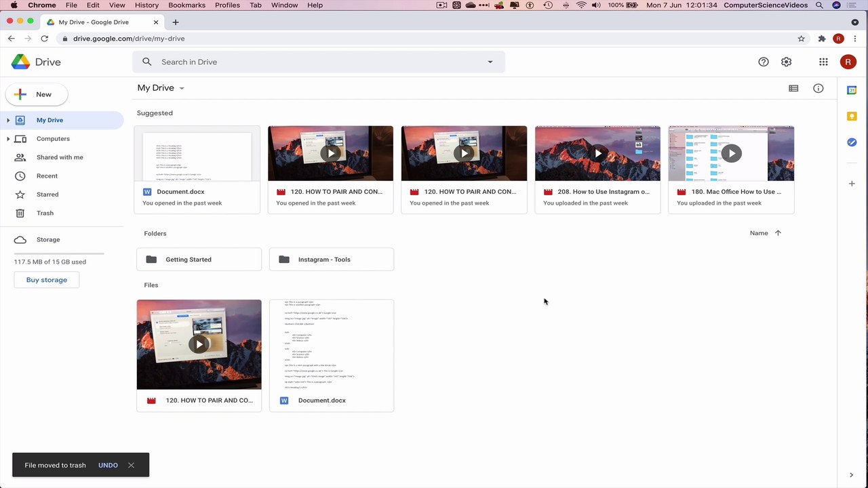Open Google Keep side panel

[x=852, y=117]
